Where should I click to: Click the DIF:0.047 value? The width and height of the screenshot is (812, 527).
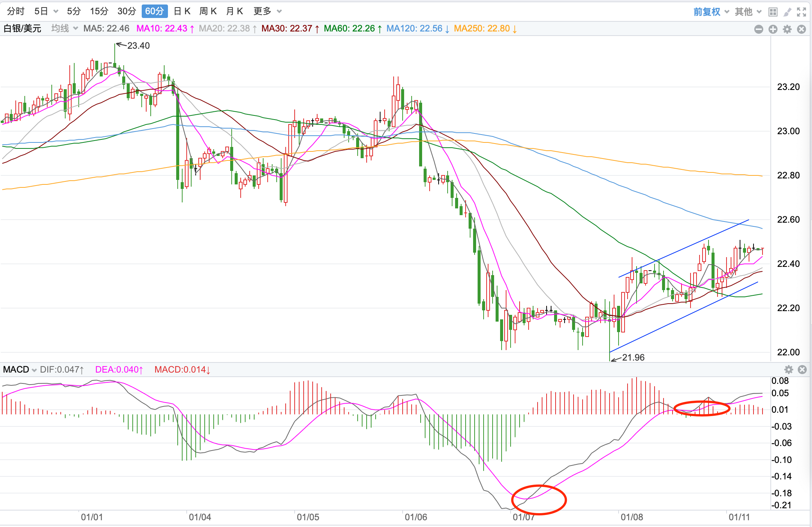point(62,370)
